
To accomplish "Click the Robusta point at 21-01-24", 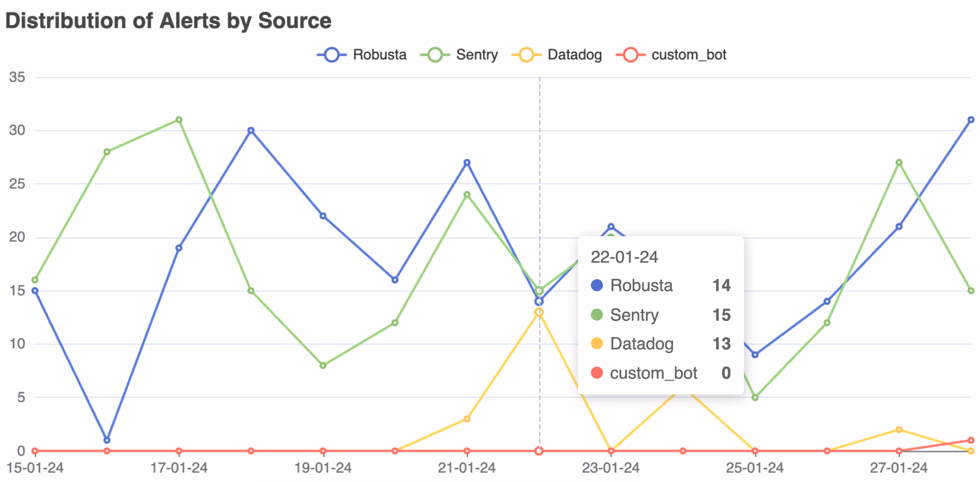I will coord(467,163).
